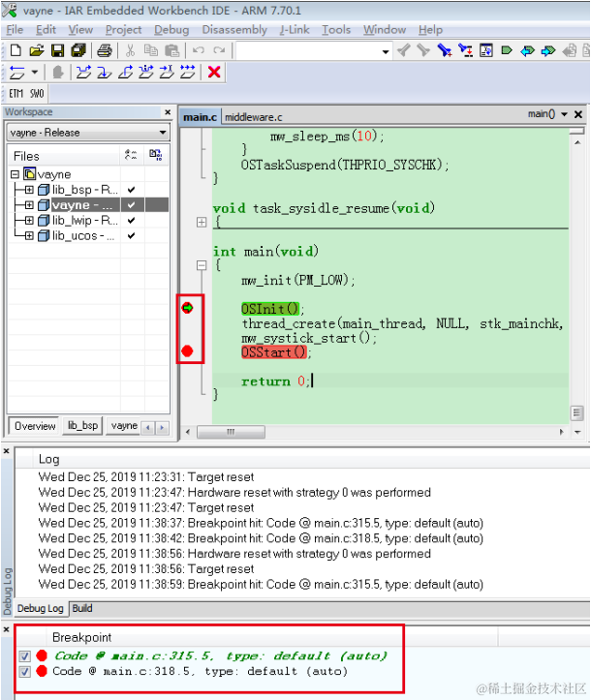The image size is (591, 700).
Task: Toggle the red breakpoint marker beside OSStart()
Action: [x=187, y=351]
